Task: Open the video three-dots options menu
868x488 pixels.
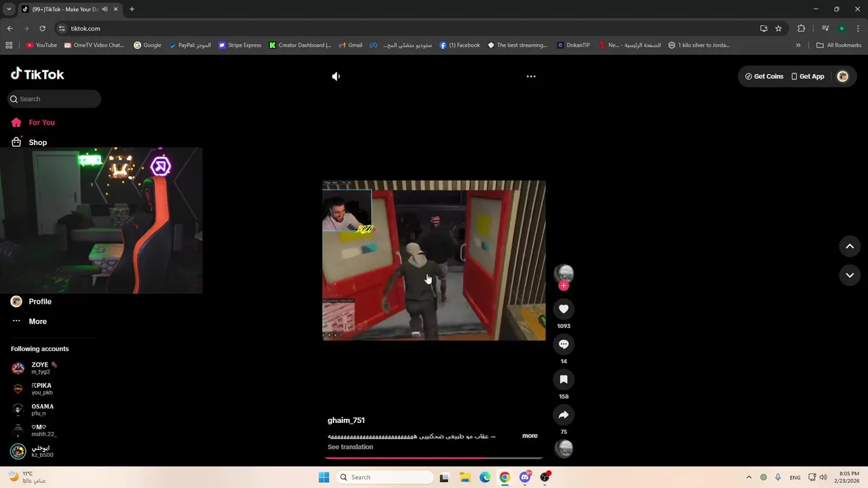Action: (531, 77)
